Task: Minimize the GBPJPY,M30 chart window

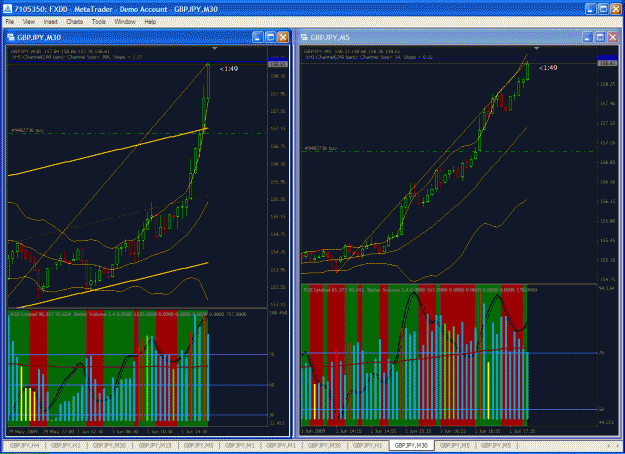Action: pyautogui.click(x=257, y=37)
